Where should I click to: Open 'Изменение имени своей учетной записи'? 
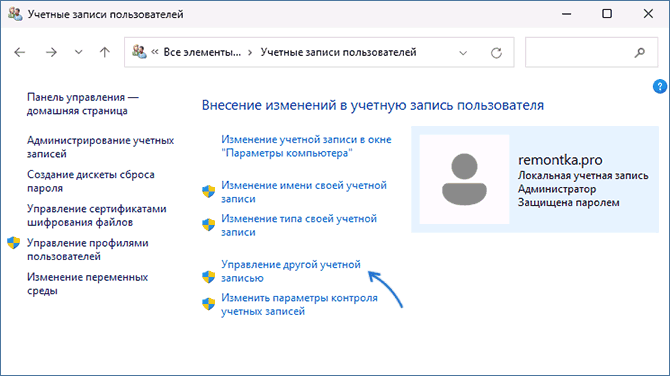[304, 192]
